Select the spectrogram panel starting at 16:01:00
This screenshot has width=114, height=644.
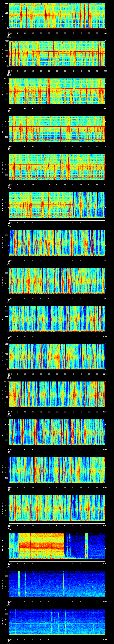coord(57,16)
